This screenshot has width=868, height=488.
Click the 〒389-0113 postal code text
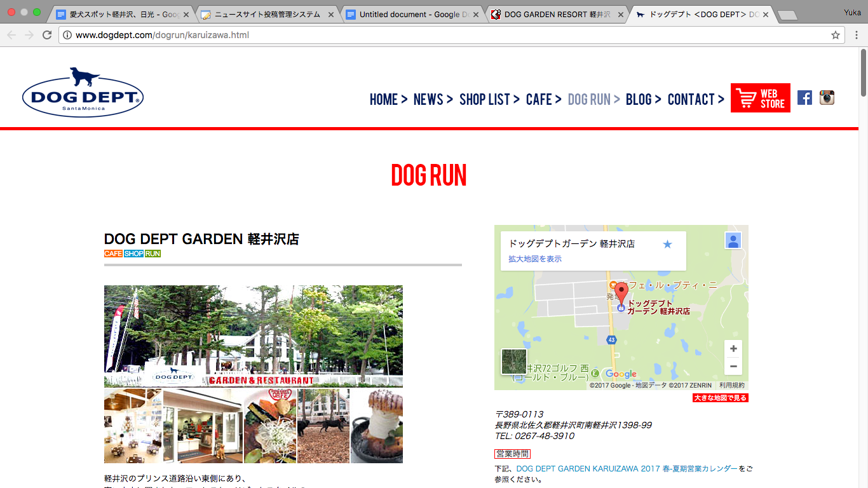pyautogui.click(x=519, y=414)
